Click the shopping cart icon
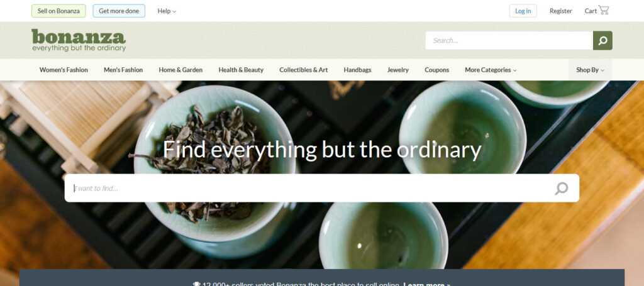Screen dimensions: 644x286 tap(603, 10)
